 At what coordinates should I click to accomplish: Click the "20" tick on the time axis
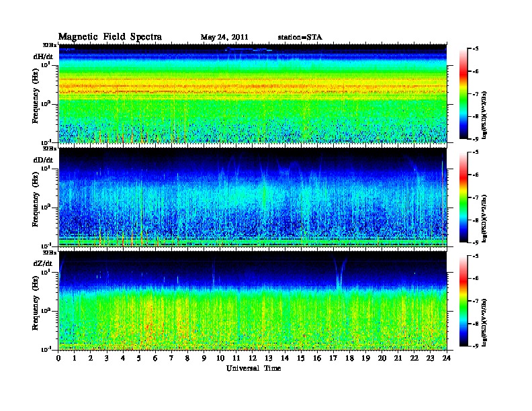point(382,359)
